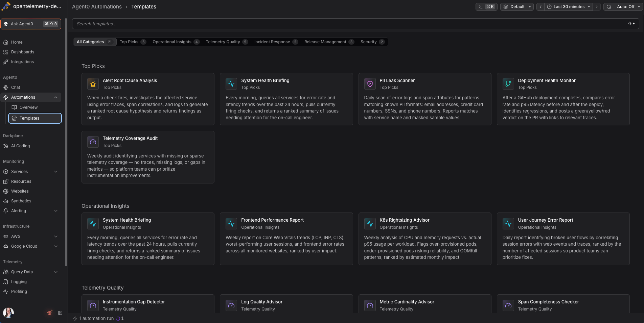Select the Release Management tab

coord(329,42)
